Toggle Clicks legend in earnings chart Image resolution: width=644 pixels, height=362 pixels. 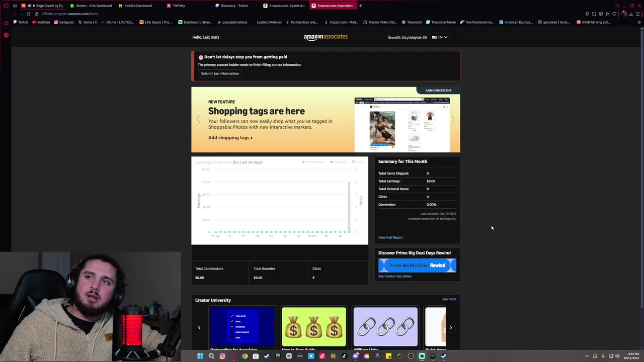[359, 162]
